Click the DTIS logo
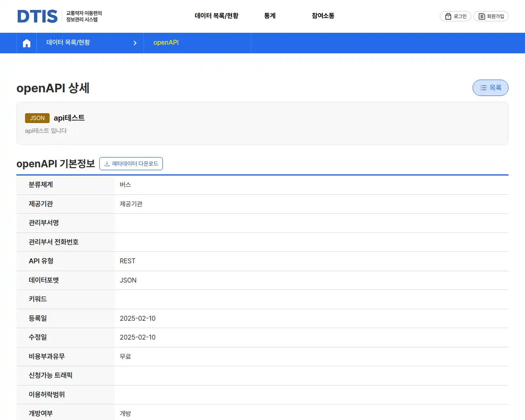The height and width of the screenshot is (420, 525). [37, 16]
